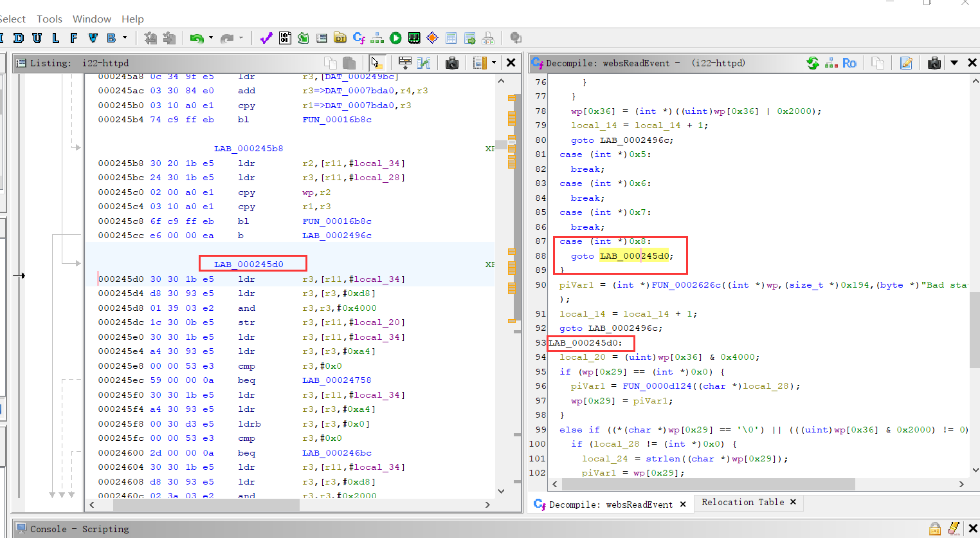Screen dimensions: 980x538
Task: Click the Decompile horizontal scrollbar right arrow
Action: (961, 484)
